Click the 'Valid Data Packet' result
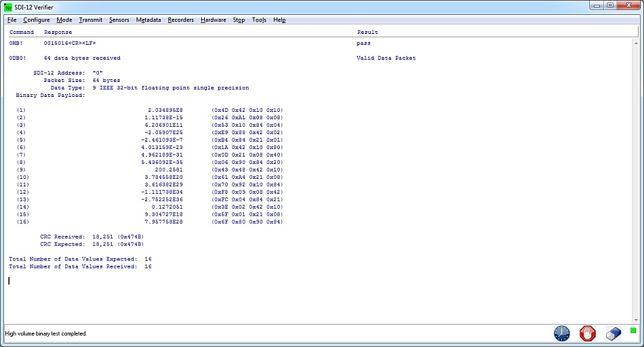The height and width of the screenshot is (347, 644). click(386, 58)
